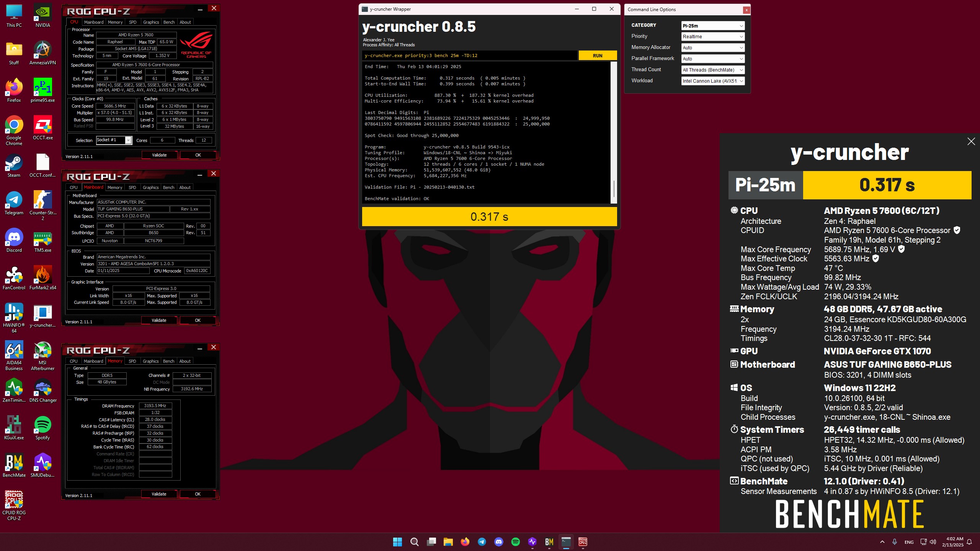The image size is (980, 551).
Task: Open the Memory Allocator dropdown
Action: (713, 48)
